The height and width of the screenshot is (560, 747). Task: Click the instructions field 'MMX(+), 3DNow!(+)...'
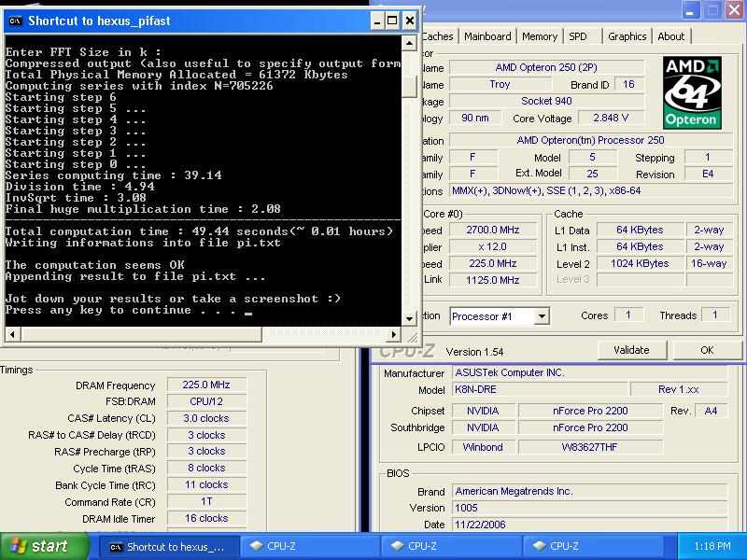pos(591,191)
